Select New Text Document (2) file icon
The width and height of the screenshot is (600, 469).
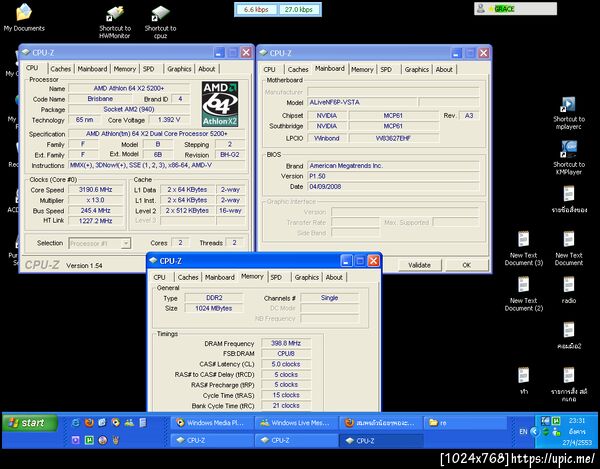click(x=523, y=294)
